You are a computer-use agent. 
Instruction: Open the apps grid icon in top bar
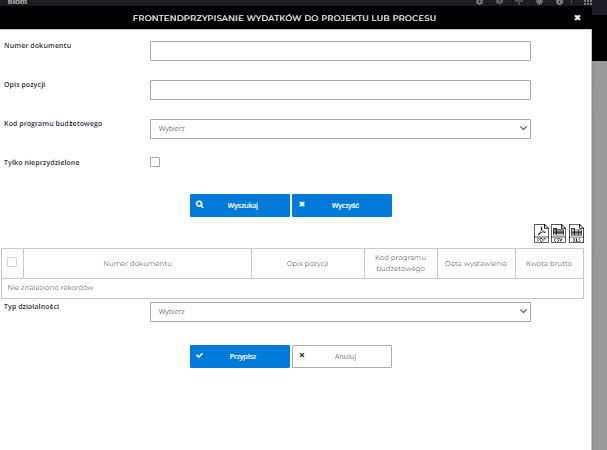coord(589,3)
